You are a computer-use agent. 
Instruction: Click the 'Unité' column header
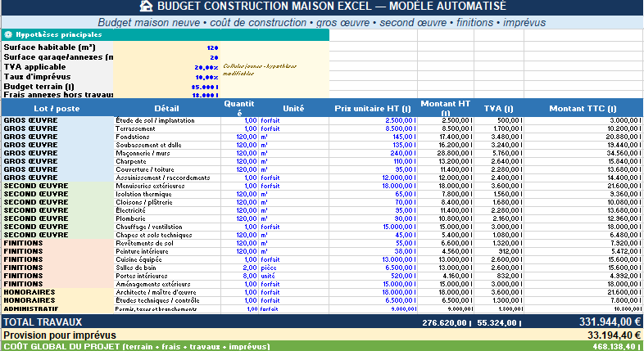[x=293, y=109]
